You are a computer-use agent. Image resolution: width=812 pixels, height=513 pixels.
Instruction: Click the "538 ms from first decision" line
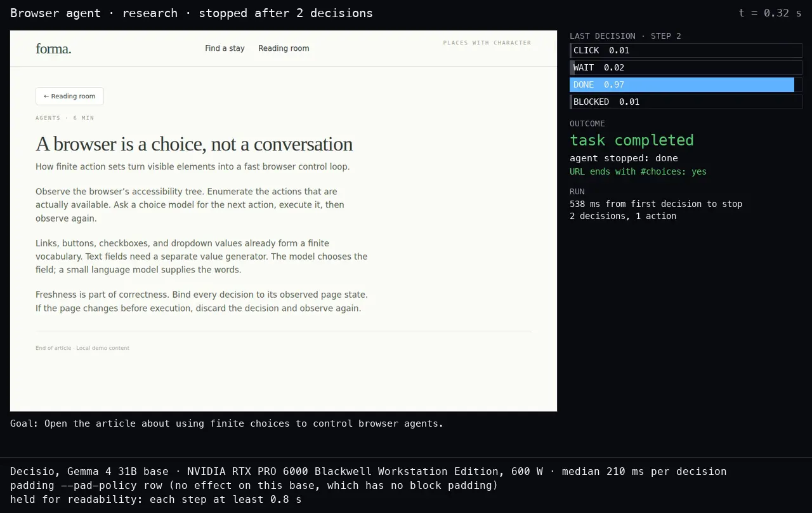tap(656, 204)
